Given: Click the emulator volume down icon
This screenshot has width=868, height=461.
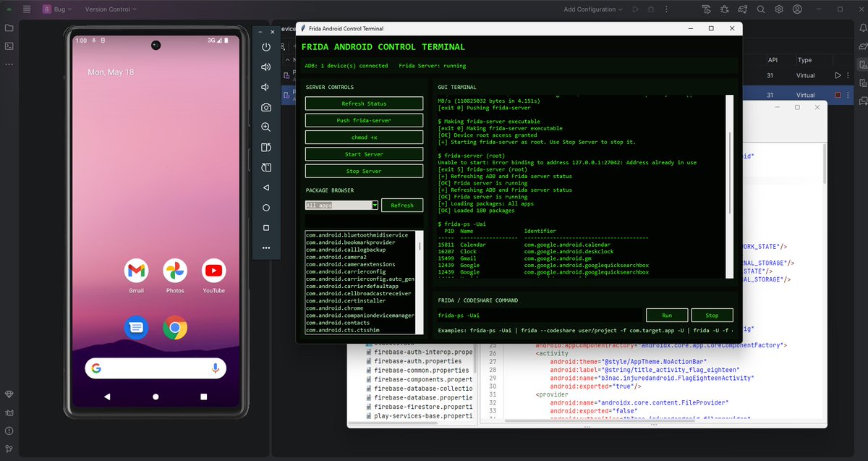Looking at the screenshot, I should [x=266, y=88].
